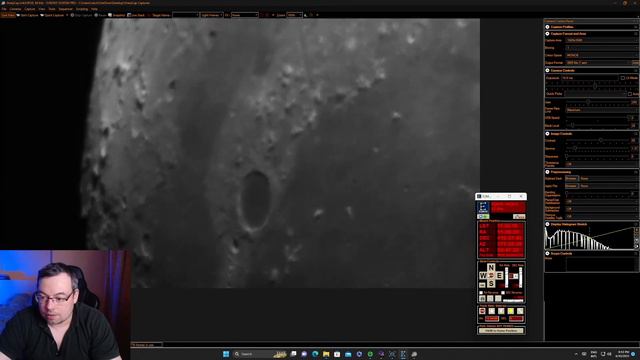This screenshot has height=360, width=640.
Task: Toggle the EQMOD DEC Reverse checkbox
Action: point(503,293)
